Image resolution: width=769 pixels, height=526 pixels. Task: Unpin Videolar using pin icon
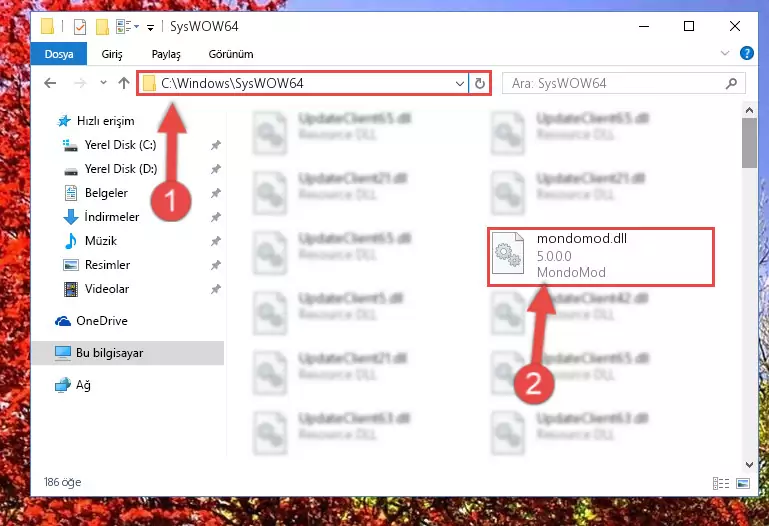(x=215, y=289)
